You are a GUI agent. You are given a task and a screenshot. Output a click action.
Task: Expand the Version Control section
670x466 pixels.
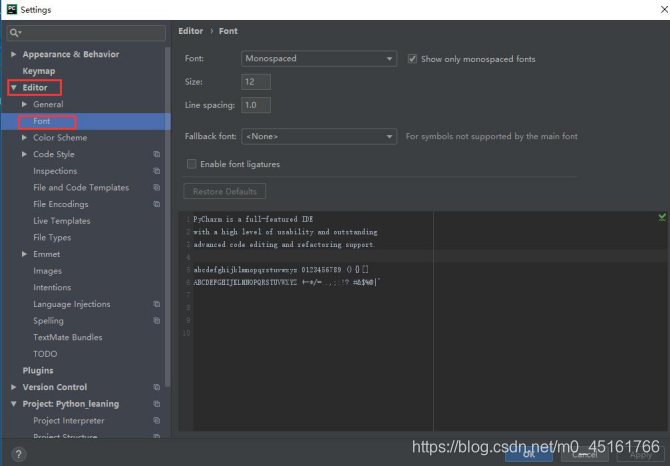(x=14, y=387)
